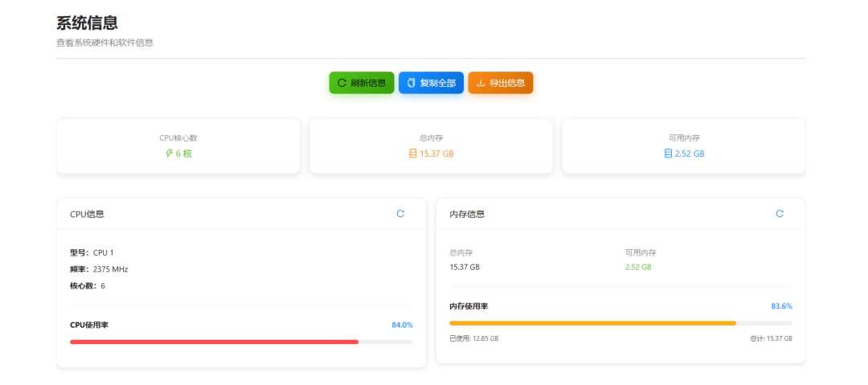Click the CPU核心数 card label
868x385 pixels.
point(178,138)
